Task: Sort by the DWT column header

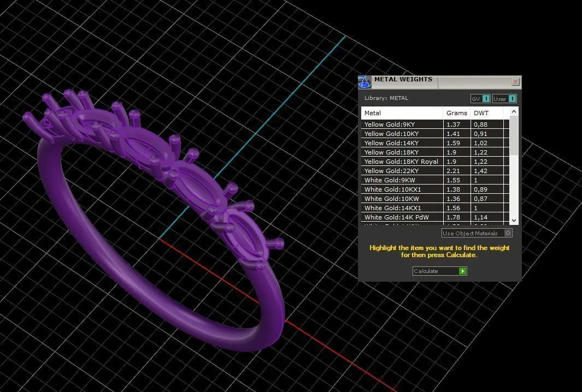Action: (x=486, y=113)
